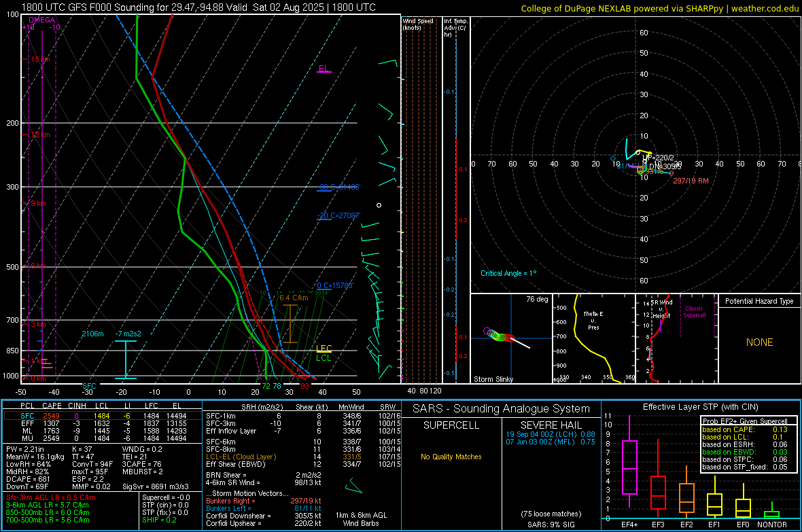
Task: Select the ML parcel row
Action: pos(103,431)
